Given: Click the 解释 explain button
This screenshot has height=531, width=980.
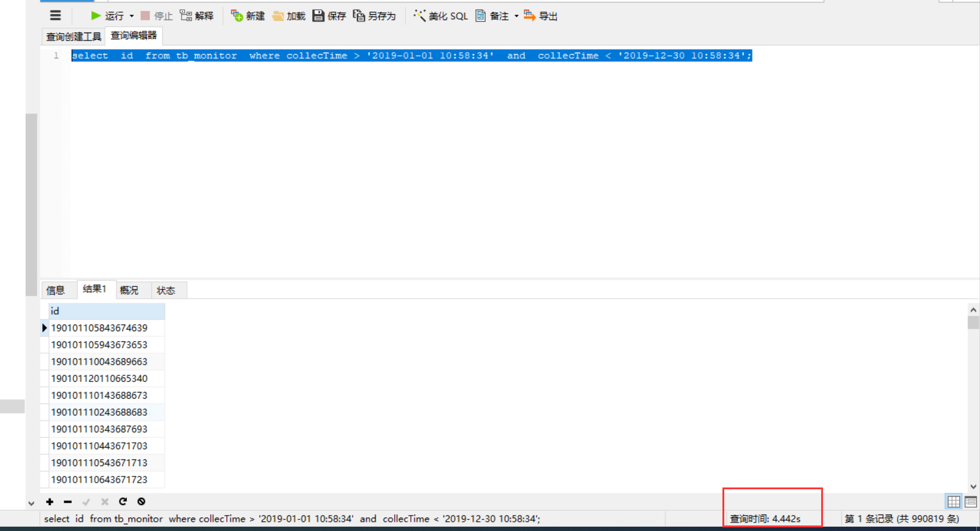Looking at the screenshot, I should (197, 16).
